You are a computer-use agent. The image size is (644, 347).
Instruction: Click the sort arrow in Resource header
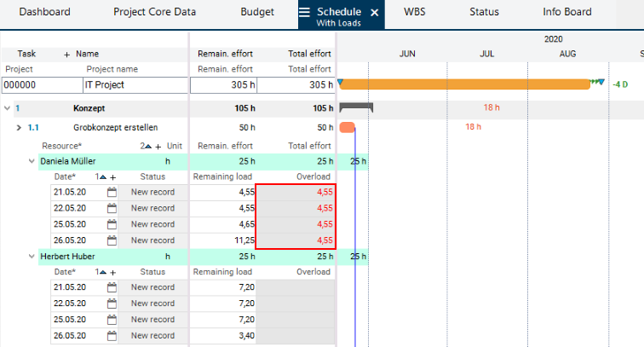(150, 146)
